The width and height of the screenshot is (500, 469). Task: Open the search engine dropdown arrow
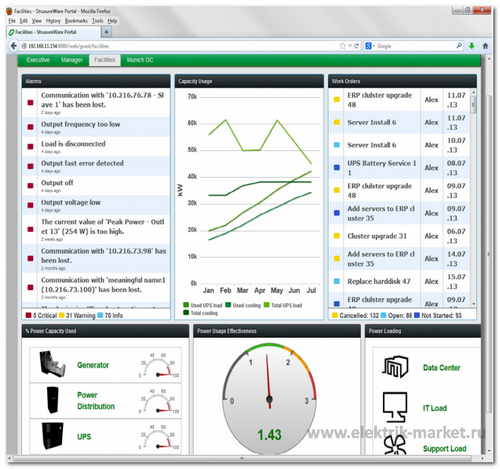[374, 46]
